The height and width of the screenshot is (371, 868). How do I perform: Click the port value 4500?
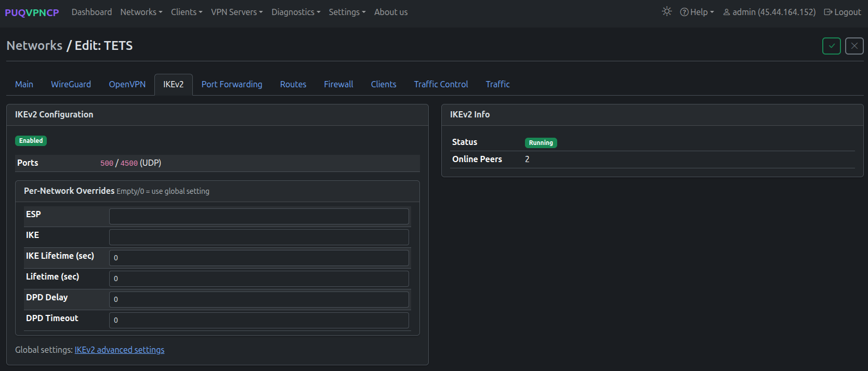(x=129, y=163)
